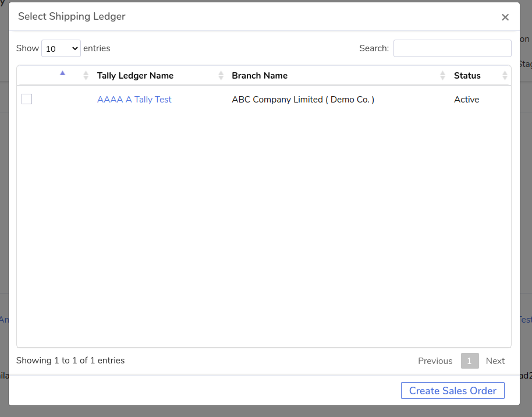Open the AAAA A Tally Test link
Viewport: 532px width, 417px height.
134,100
